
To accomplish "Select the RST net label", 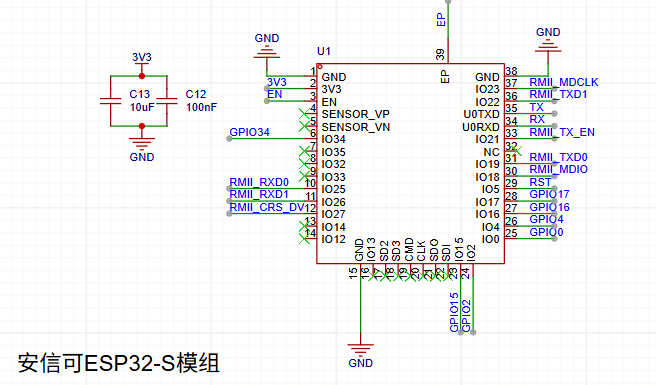I will click(x=540, y=182).
